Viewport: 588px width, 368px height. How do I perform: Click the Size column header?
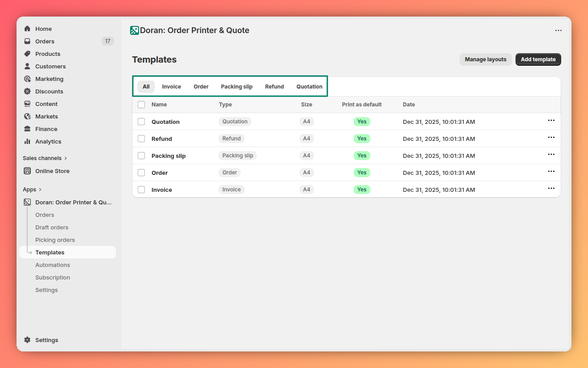pos(307,105)
